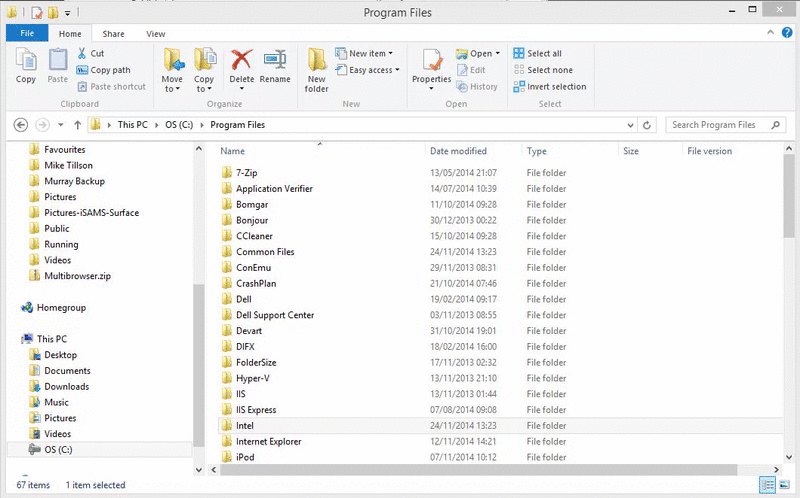The image size is (800, 498).
Task: Show History for selected item
Action: coord(477,87)
